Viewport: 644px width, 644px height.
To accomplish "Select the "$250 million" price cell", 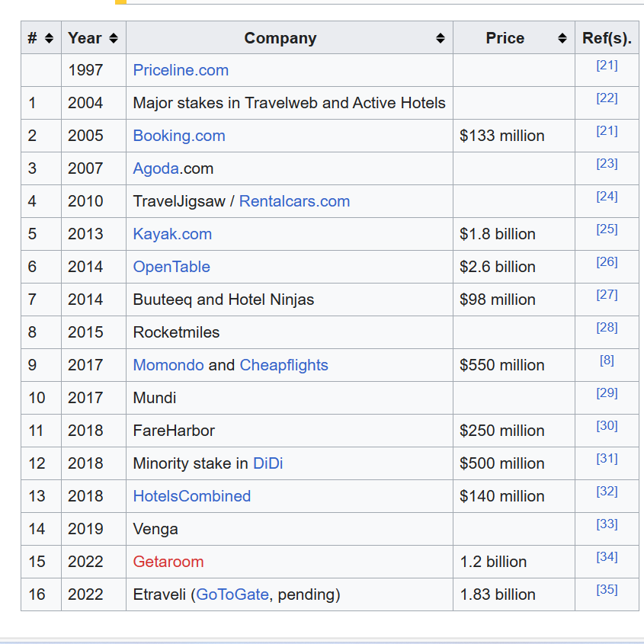I will coord(514,431).
